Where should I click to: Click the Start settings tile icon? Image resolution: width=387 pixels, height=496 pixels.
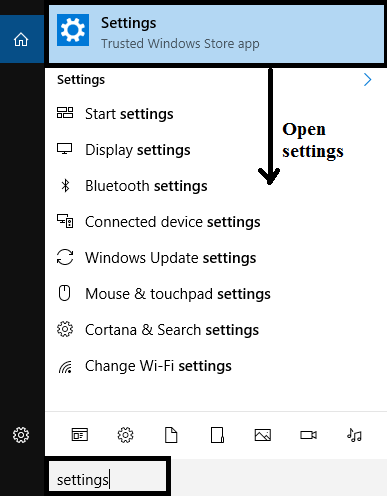65,113
